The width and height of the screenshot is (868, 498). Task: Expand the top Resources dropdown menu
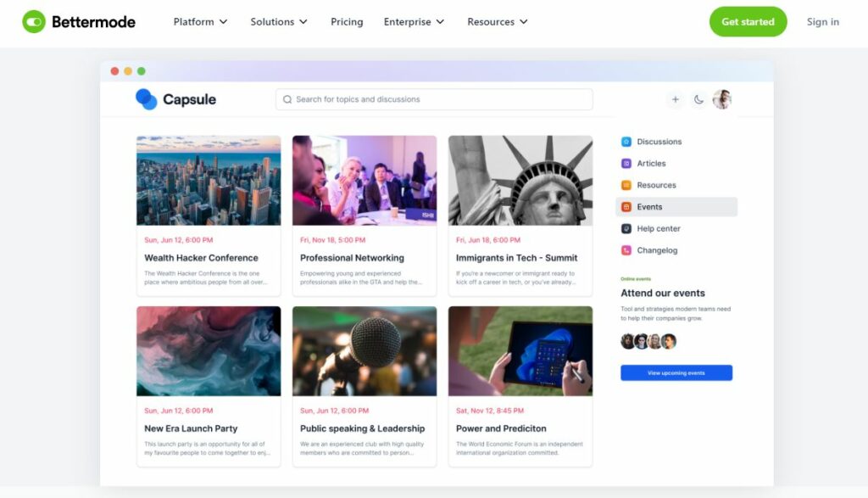tap(497, 21)
